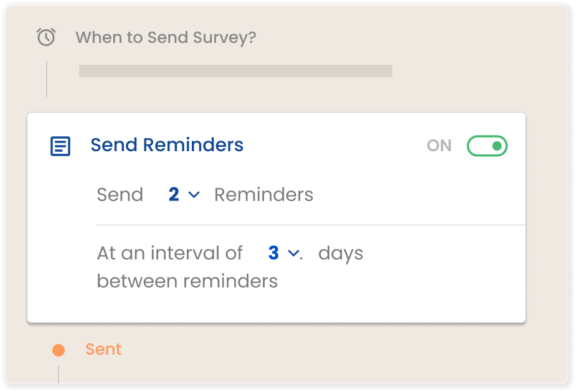This screenshot has width=576, height=392.
Task: Select the number 2 reminders value
Action: pyautogui.click(x=174, y=194)
